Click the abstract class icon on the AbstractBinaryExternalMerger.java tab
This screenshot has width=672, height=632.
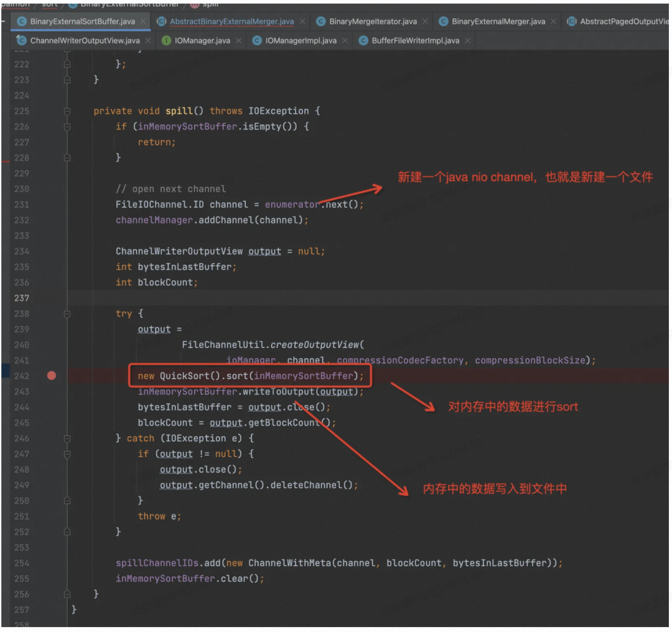(161, 21)
